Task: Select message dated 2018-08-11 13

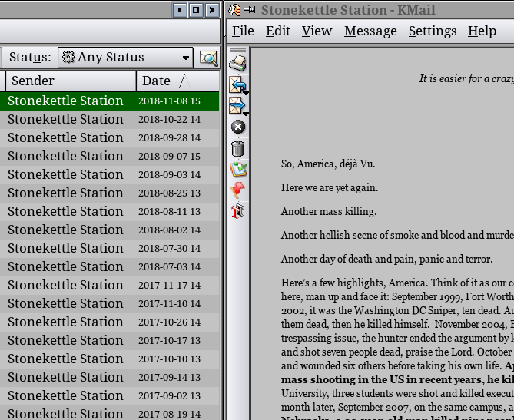Action: (110, 211)
